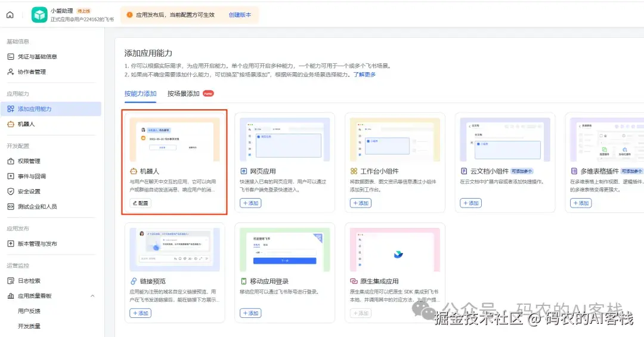Image resolution: width=644 pixels, height=337 pixels.
Task: Click icon beside 云文档小组件 title
Action: pyautogui.click(x=464, y=171)
